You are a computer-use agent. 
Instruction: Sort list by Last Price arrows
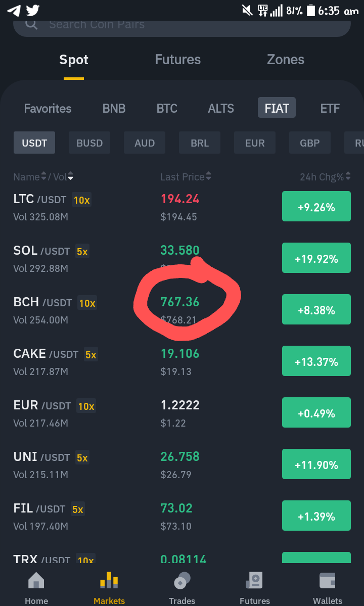(209, 176)
